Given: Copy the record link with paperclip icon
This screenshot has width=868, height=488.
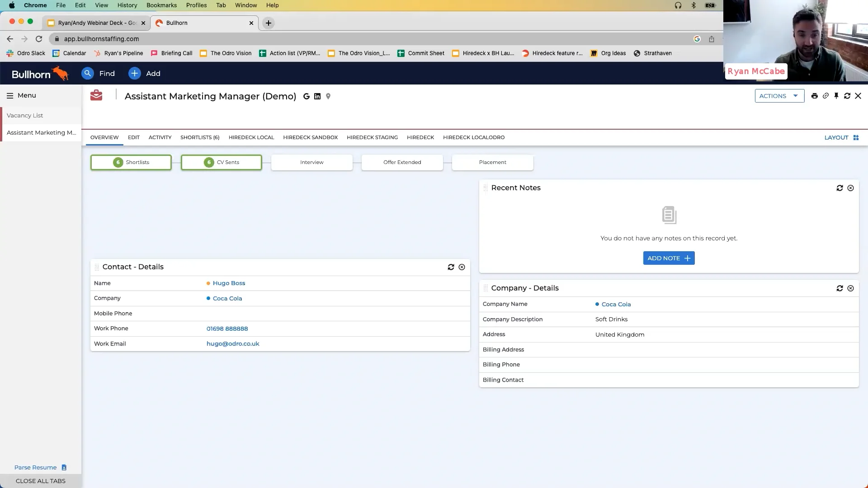Looking at the screenshot, I should (826, 96).
